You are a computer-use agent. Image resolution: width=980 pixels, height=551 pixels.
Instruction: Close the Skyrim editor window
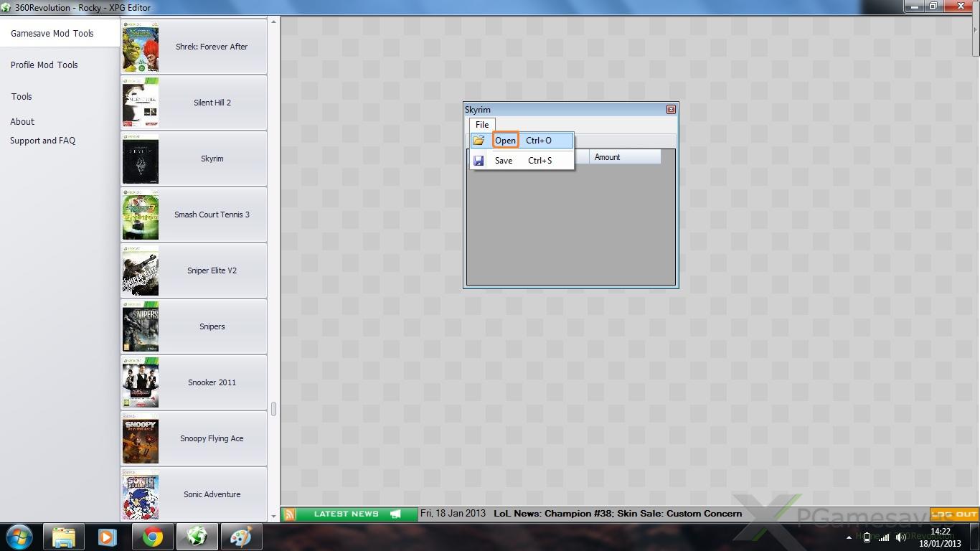click(671, 110)
